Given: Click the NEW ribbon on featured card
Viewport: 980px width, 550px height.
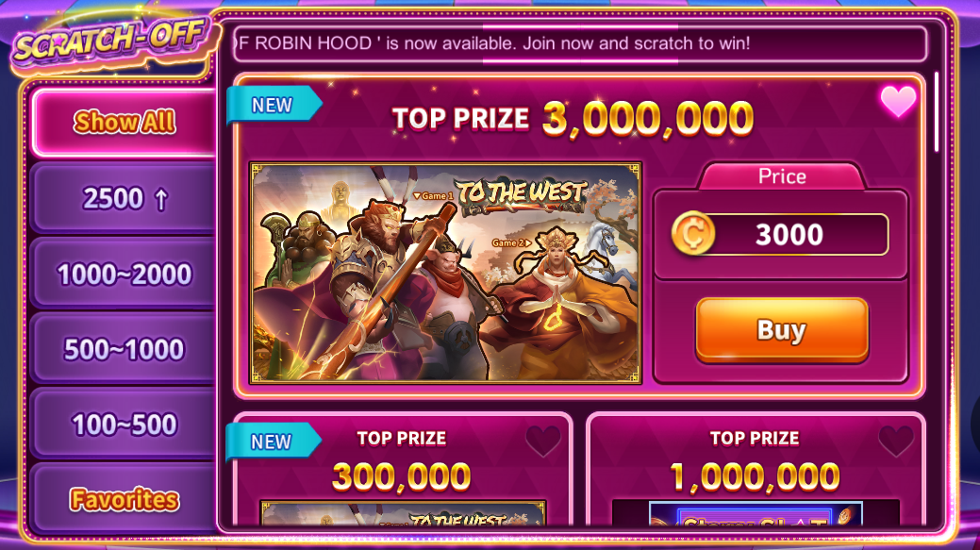Looking at the screenshot, I should point(274,105).
